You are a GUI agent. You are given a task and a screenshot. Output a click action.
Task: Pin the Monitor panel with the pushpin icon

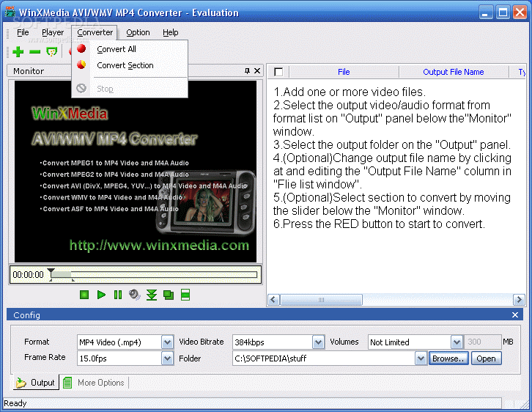coord(247,70)
